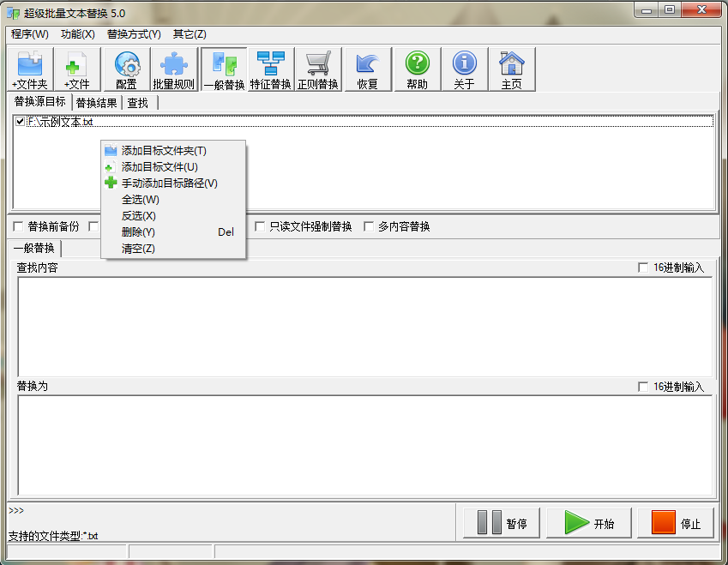The image size is (728, 565).
Task: Select the 一般替换 toolbar icon
Action: (225, 69)
